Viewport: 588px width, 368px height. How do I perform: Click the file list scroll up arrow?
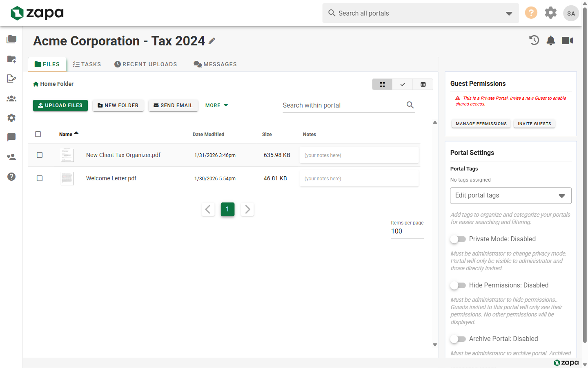coord(435,122)
